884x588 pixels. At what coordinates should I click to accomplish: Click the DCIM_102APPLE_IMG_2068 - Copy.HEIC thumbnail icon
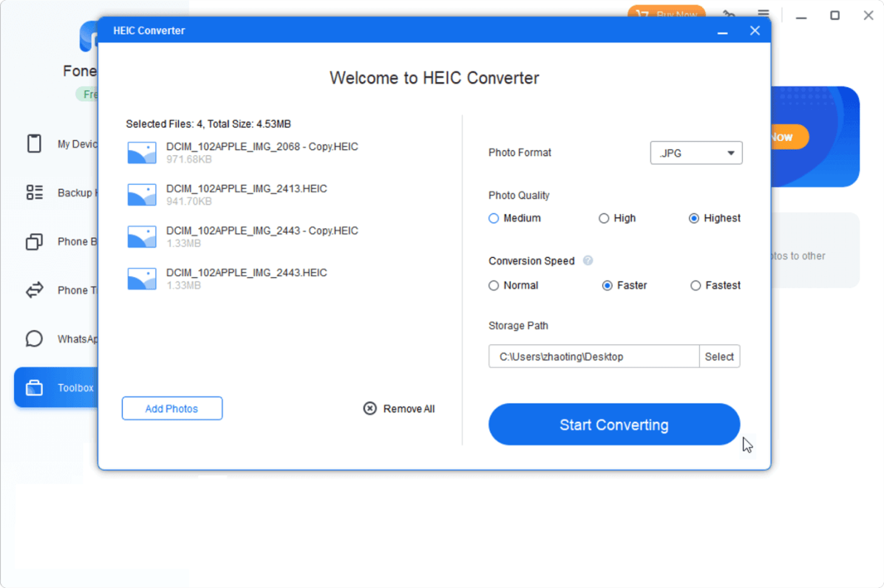[141, 152]
